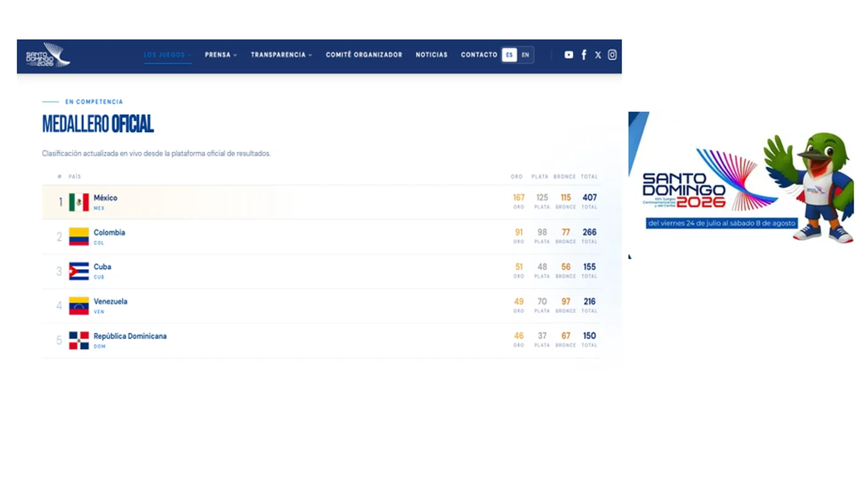Open the YouTube channel icon
This screenshot has height=488, width=868.
pyautogui.click(x=569, y=55)
